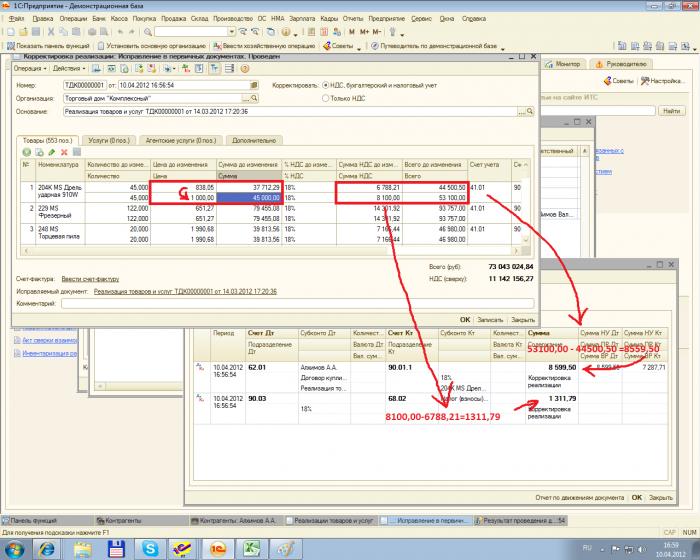Viewport: 700px width, 560px height.
Task: Expand the 'Операция' dropdown in document toolbar
Action: click(x=30, y=69)
